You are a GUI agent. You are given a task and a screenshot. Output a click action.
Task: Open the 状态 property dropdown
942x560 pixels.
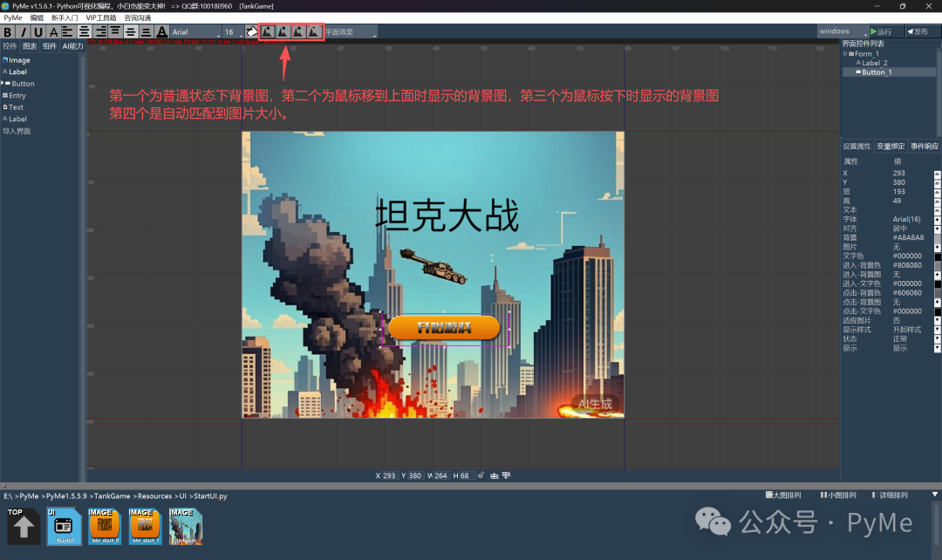937,339
